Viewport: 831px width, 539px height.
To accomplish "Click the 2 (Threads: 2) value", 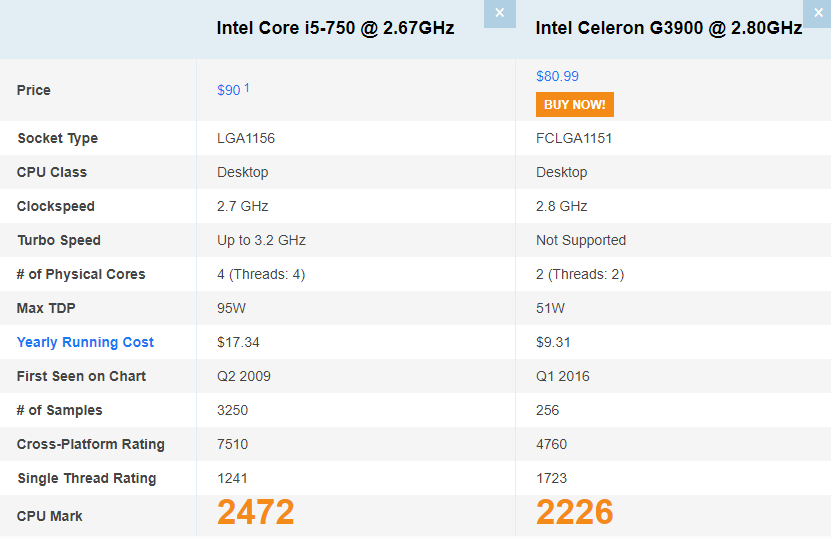I will pyautogui.click(x=580, y=274).
